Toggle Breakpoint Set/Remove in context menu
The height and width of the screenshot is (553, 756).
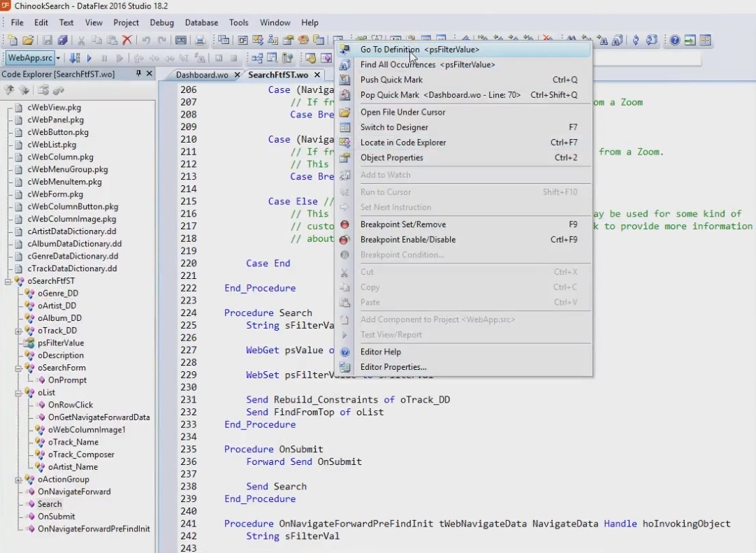tap(402, 224)
